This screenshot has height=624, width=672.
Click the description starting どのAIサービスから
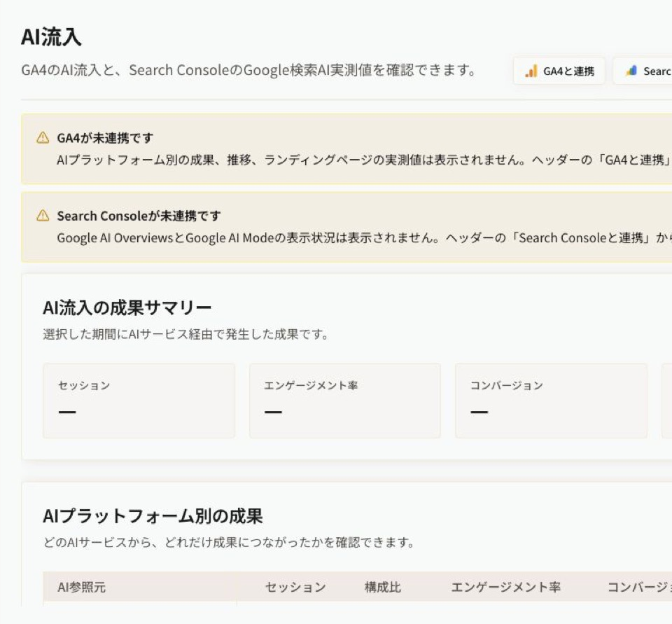click(x=229, y=543)
